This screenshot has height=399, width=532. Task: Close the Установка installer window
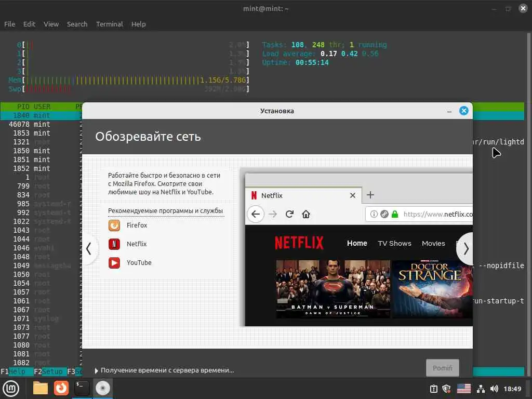click(x=463, y=111)
